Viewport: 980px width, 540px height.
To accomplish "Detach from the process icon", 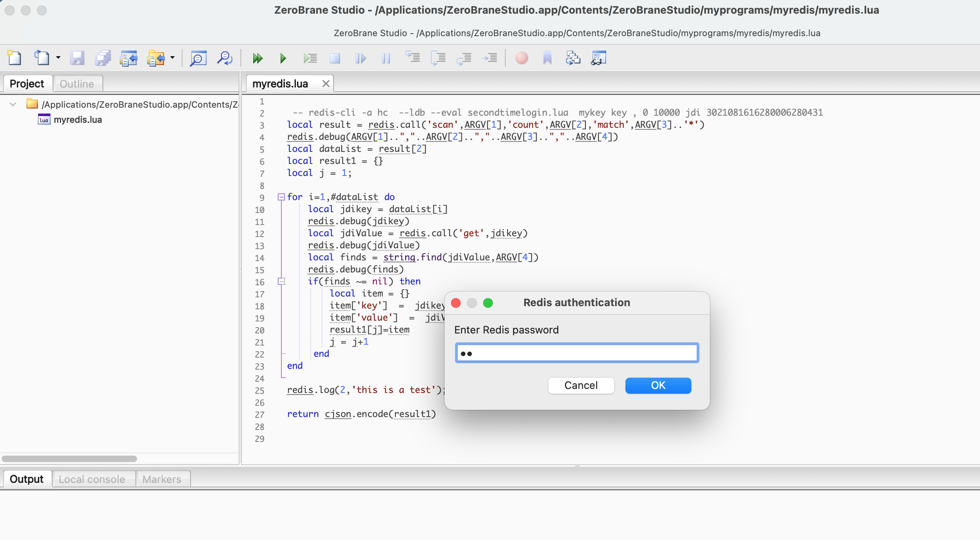I will point(361,58).
